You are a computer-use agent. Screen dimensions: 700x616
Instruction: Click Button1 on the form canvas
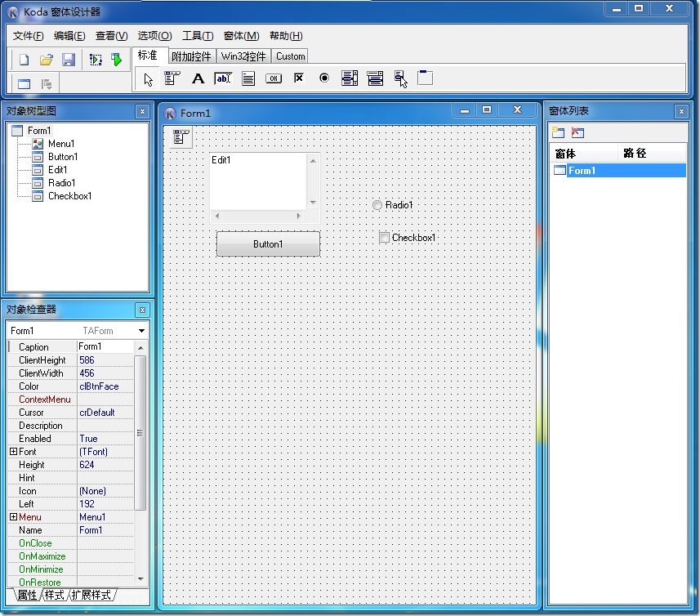268,243
